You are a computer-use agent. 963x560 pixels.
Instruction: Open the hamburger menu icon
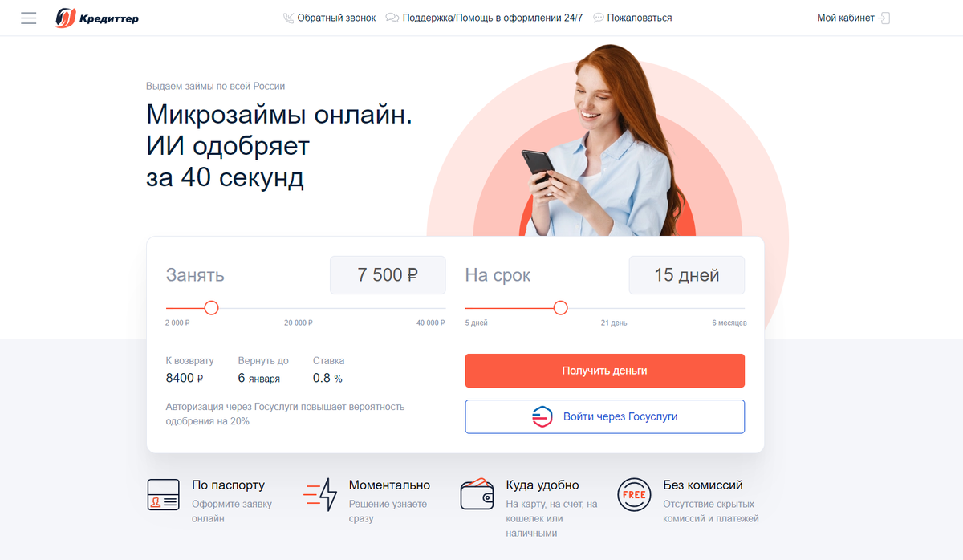29,18
